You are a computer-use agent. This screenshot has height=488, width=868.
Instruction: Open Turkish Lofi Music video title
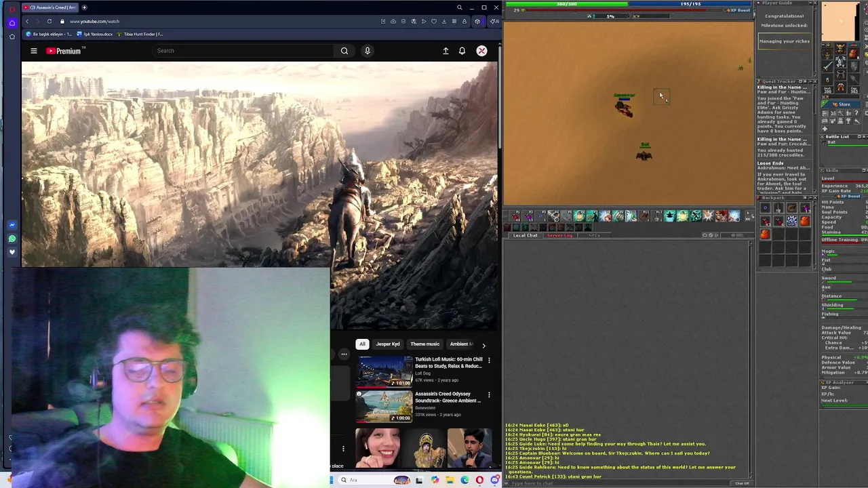click(x=449, y=363)
